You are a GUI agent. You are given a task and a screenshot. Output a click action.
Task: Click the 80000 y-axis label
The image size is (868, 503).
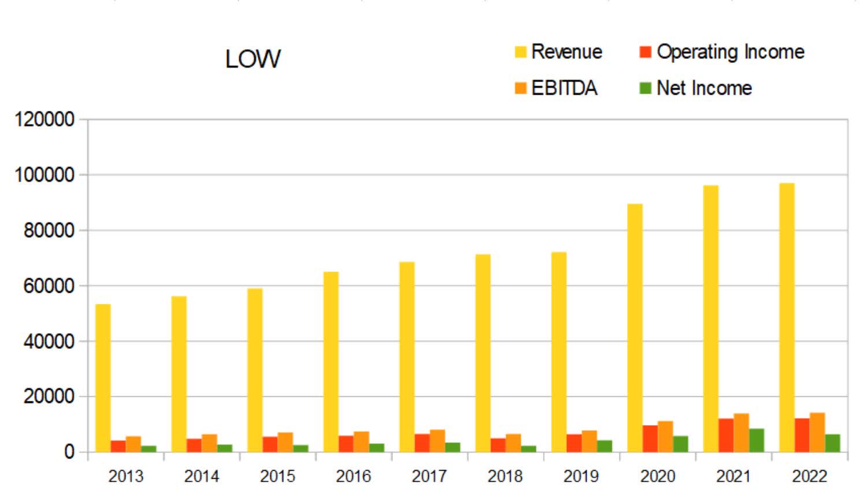click(49, 230)
